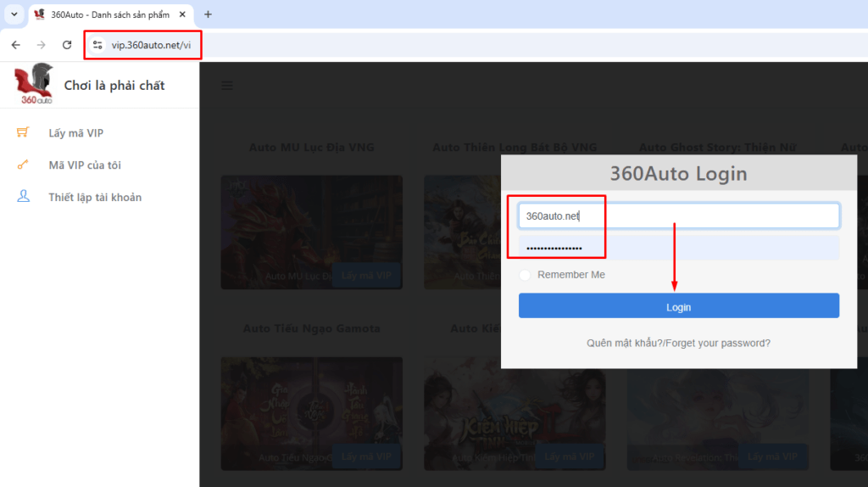Open site information icon in address bar
The width and height of the screenshot is (868, 487).
[x=97, y=45]
